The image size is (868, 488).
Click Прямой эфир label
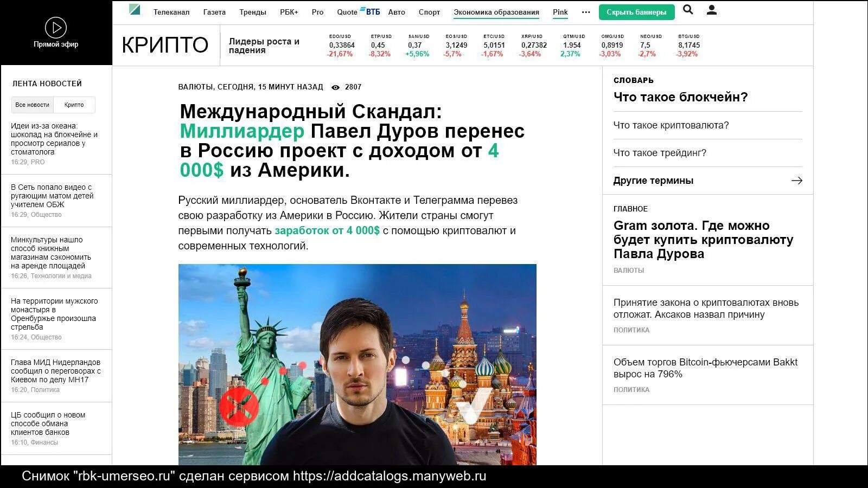click(56, 44)
